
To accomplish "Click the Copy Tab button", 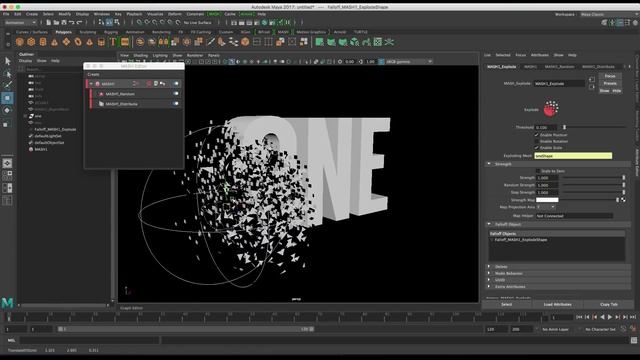I will pyautogui.click(x=609, y=304).
